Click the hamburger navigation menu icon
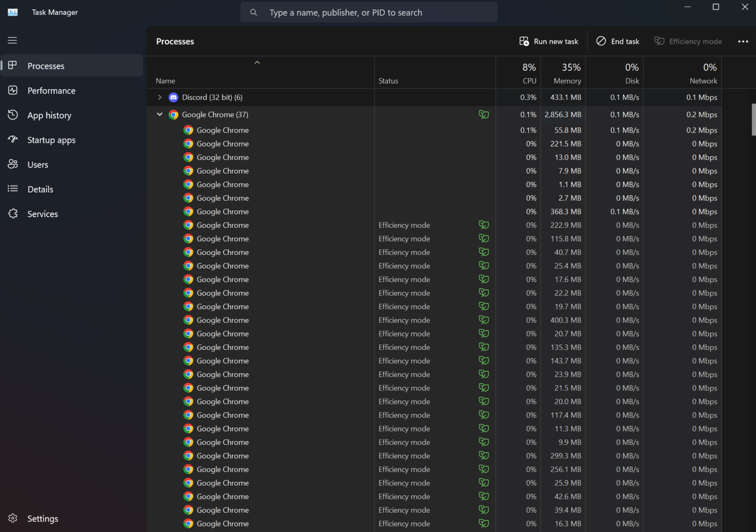The width and height of the screenshot is (756, 532). (x=12, y=40)
